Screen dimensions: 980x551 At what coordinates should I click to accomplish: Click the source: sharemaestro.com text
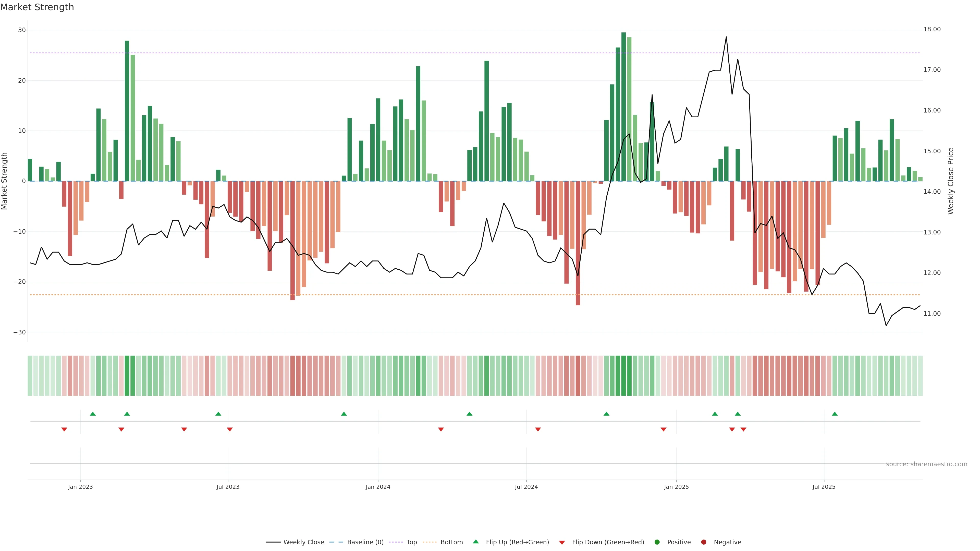[926, 464]
